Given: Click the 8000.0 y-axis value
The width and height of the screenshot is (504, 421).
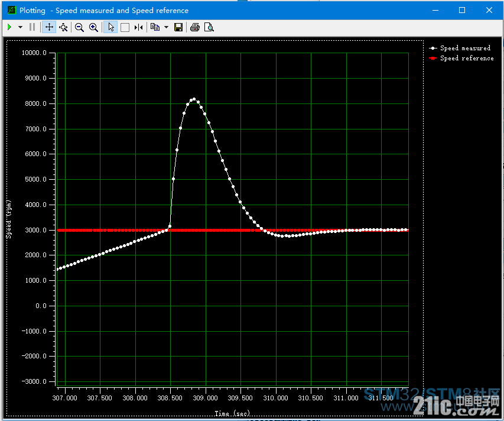Looking at the screenshot, I should [x=35, y=103].
